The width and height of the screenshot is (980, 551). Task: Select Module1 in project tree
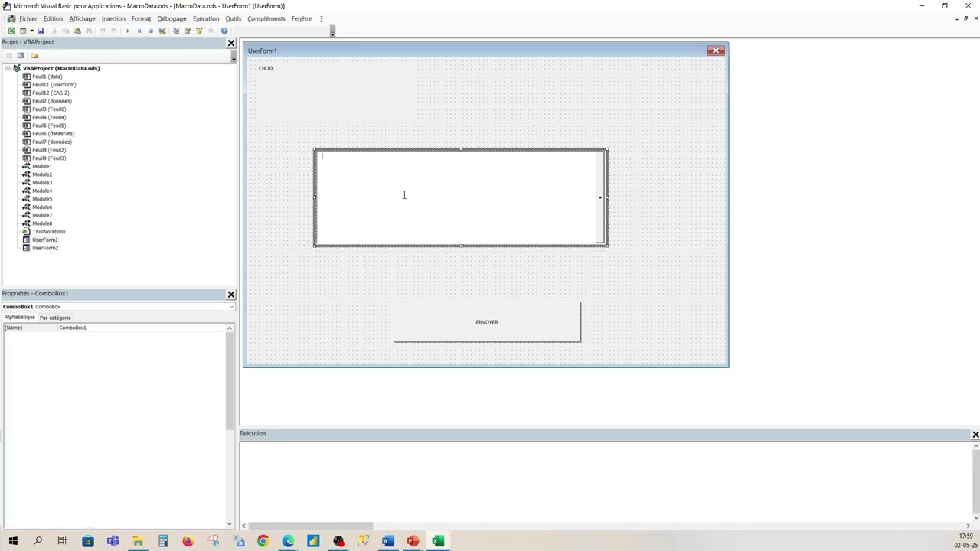42,166
